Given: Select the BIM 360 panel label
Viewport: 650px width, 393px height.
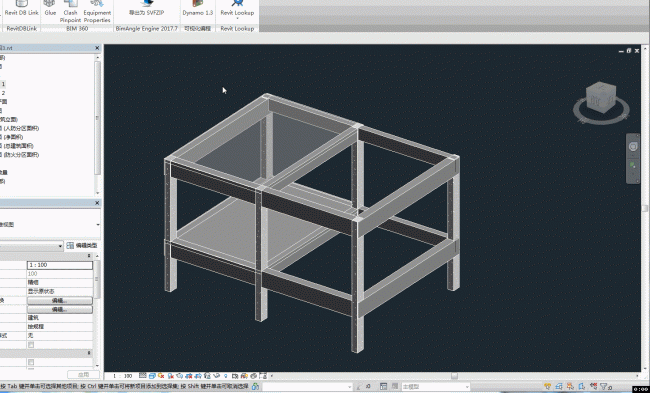Looking at the screenshot, I should click(x=77, y=29).
